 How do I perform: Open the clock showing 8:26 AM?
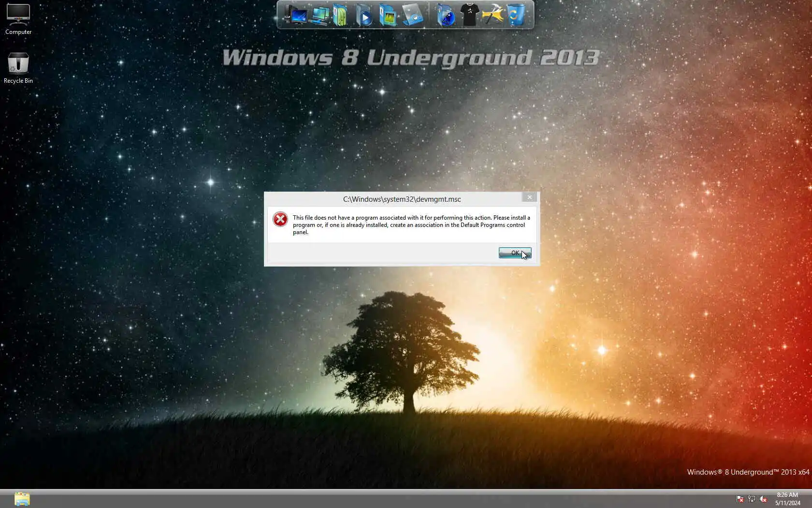(x=788, y=499)
